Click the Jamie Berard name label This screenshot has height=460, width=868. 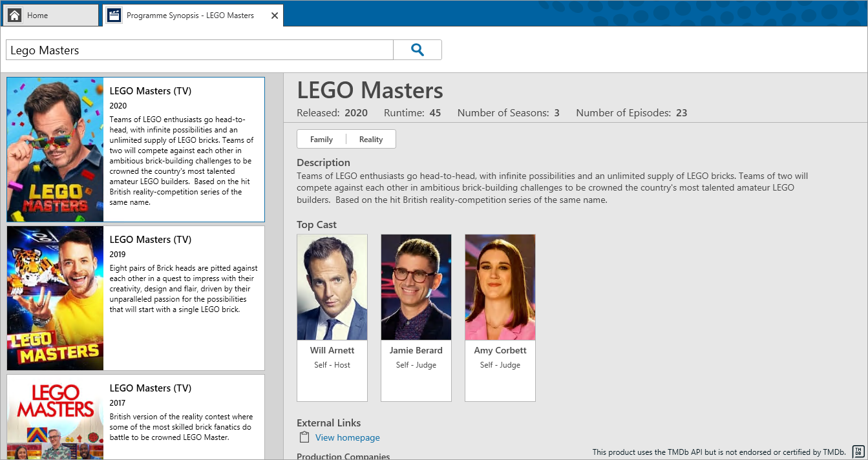[x=416, y=350]
